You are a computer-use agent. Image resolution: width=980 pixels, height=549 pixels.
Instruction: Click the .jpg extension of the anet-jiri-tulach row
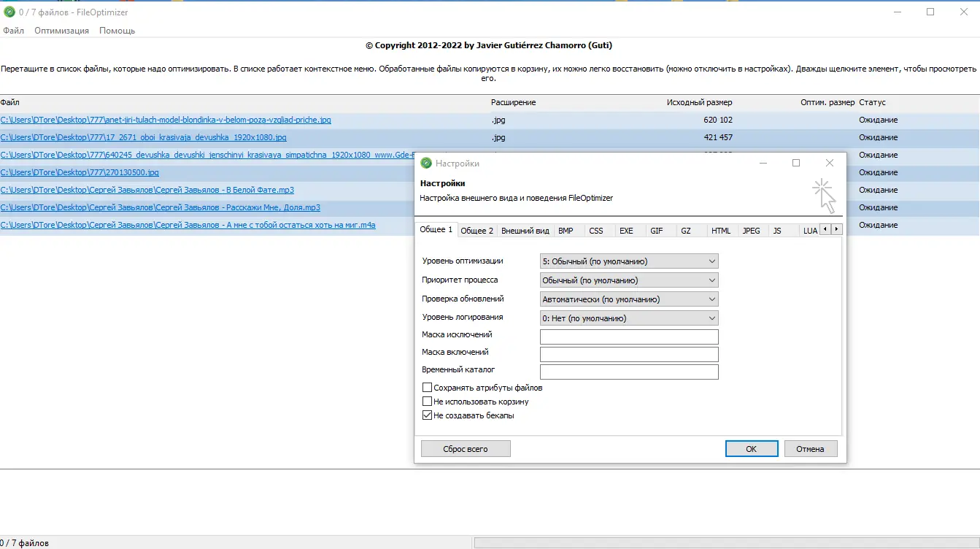[498, 120]
